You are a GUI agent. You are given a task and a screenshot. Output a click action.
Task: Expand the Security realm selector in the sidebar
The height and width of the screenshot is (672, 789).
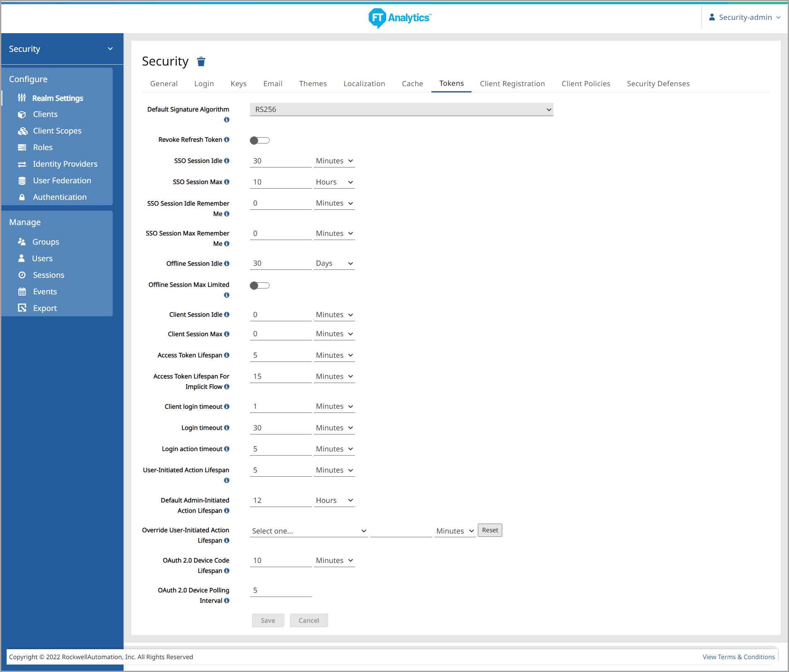point(62,49)
